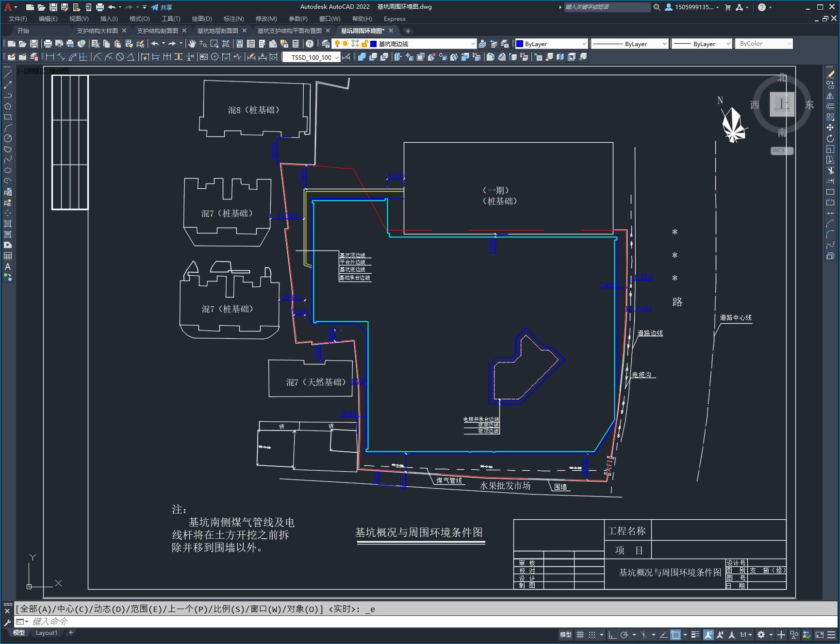Click the 共享 share button
The image size is (840, 644).
162,7
